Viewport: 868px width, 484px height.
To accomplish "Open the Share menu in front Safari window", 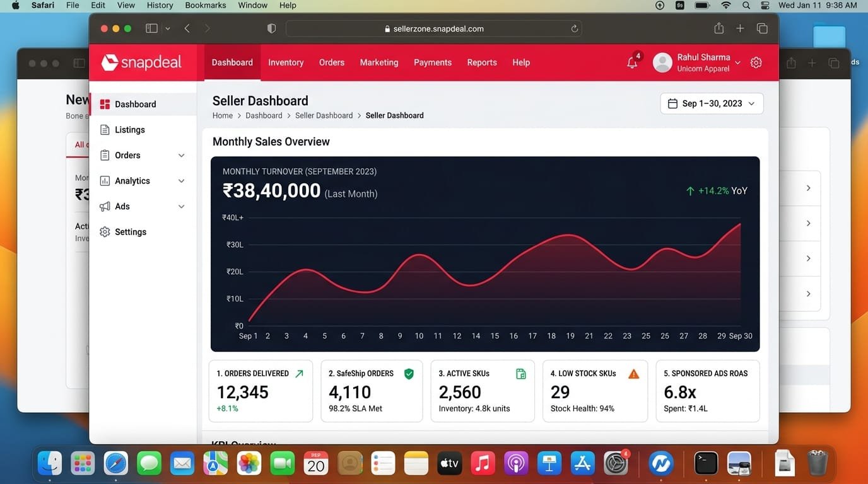I will coord(718,28).
